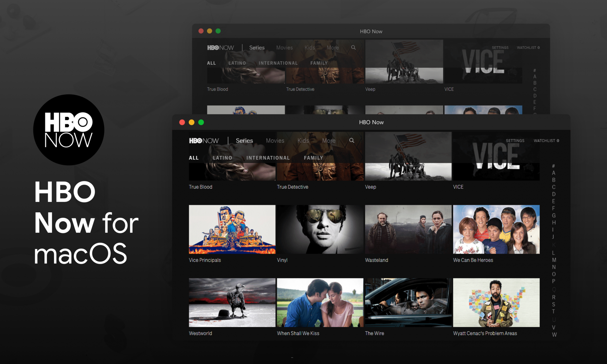Click The Wire title text

pyautogui.click(x=374, y=333)
